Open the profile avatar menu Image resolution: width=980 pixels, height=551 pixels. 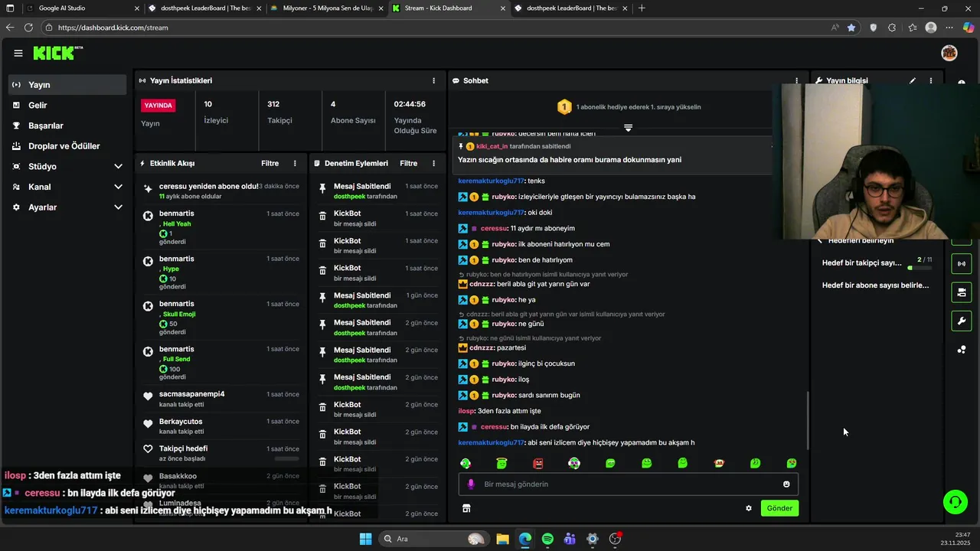coord(949,53)
